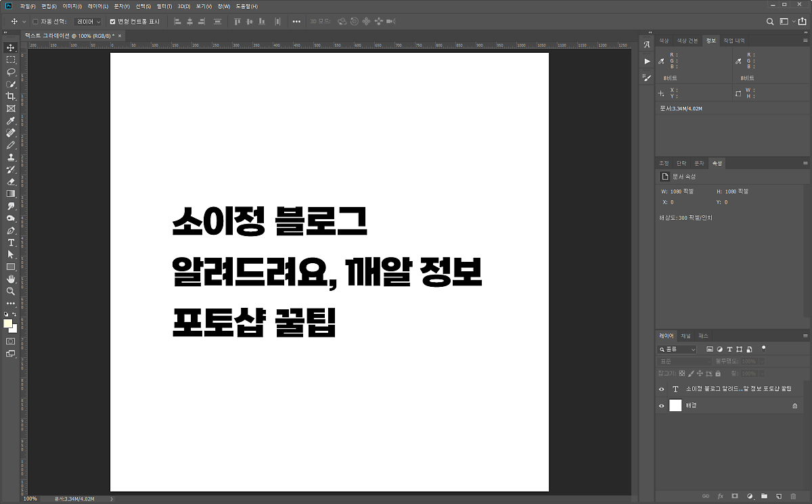Click the 100% zoom level field in status bar
The width and height of the screenshot is (812, 504).
point(30,499)
